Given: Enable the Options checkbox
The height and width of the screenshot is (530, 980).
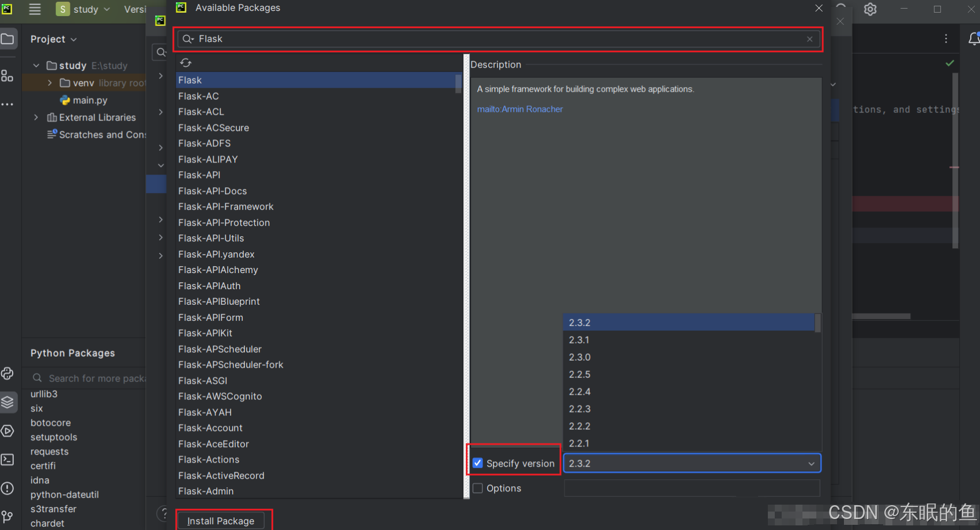Looking at the screenshot, I should [477, 488].
